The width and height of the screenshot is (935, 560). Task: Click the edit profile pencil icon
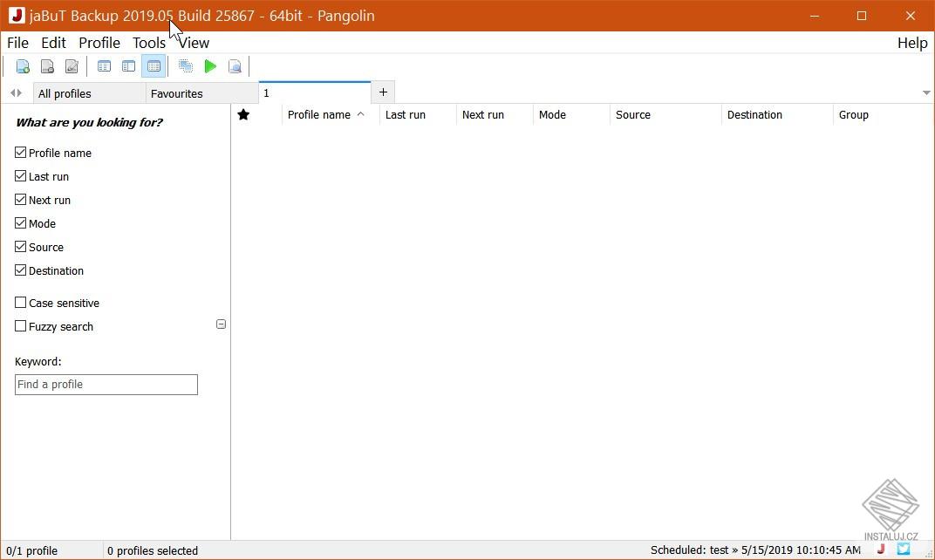point(72,66)
